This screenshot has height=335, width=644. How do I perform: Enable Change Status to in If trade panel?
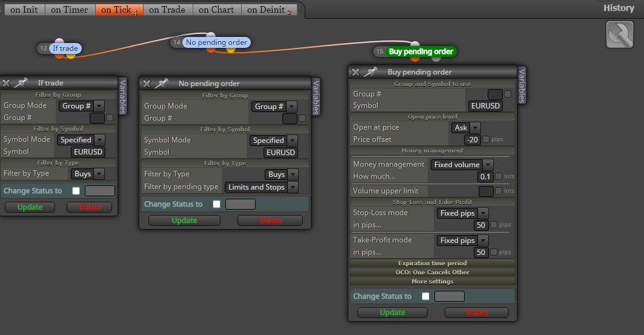point(76,191)
